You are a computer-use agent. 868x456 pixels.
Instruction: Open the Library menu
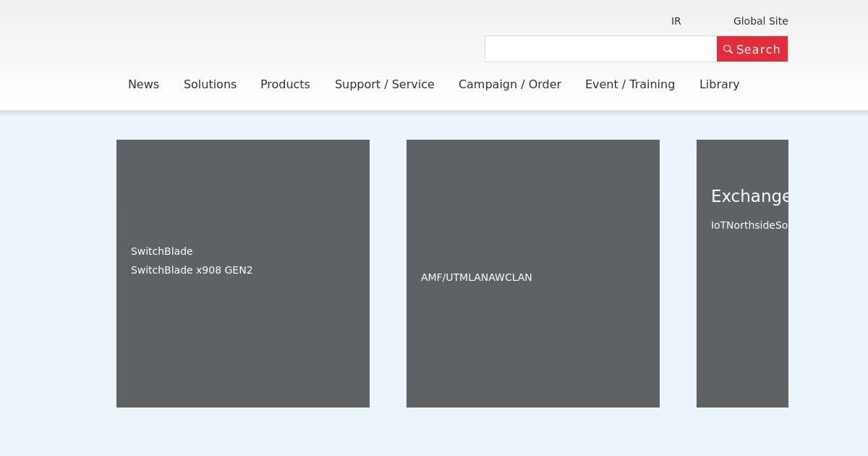pyautogui.click(x=720, y=85)
